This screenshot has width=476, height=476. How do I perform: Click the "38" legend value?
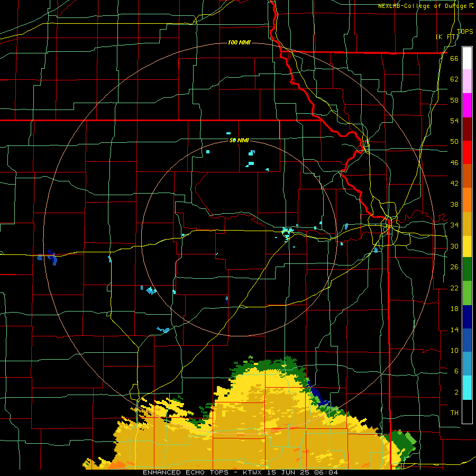454,204
